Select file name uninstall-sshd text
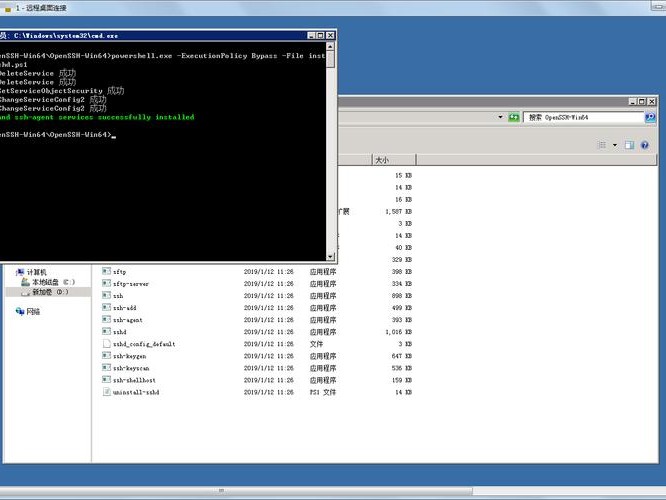This screenshot has height=500, width=666. (x=136, y=392)
